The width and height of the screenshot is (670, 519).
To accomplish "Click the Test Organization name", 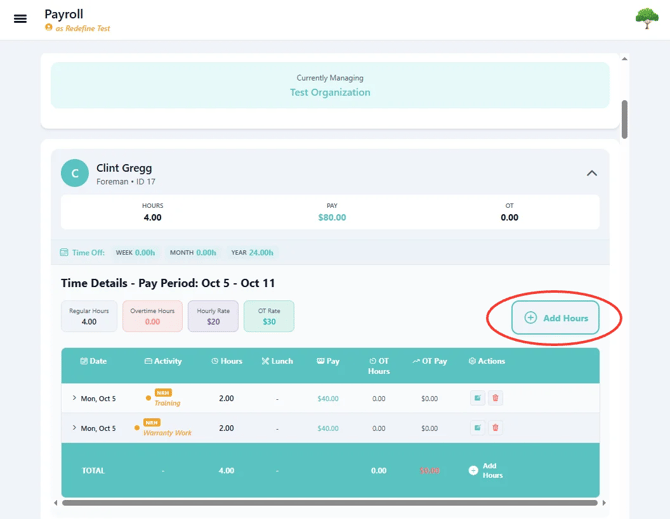I will (330, 92).
